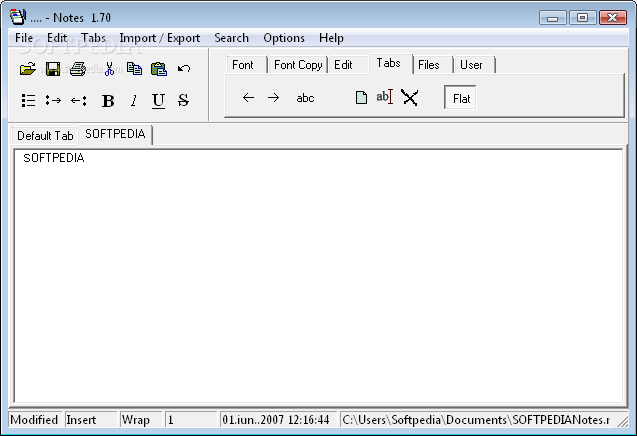
Task: Click the Wrap status indicator
Action: [141, 420]
